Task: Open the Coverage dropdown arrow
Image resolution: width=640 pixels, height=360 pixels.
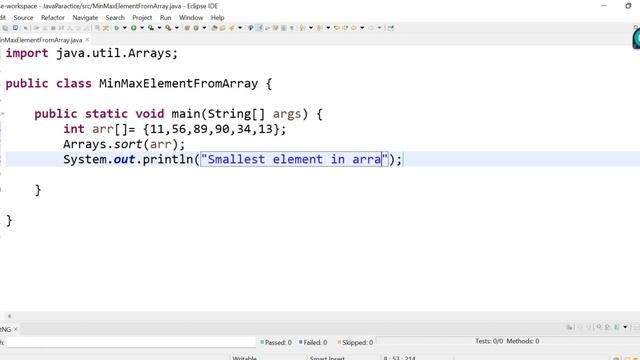Action: (x=159, y=28)
